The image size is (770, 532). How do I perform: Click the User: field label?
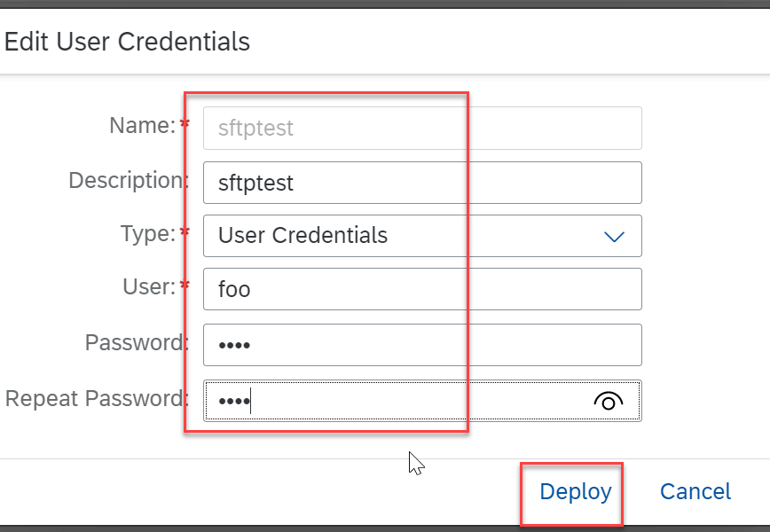tap(149, 286)
